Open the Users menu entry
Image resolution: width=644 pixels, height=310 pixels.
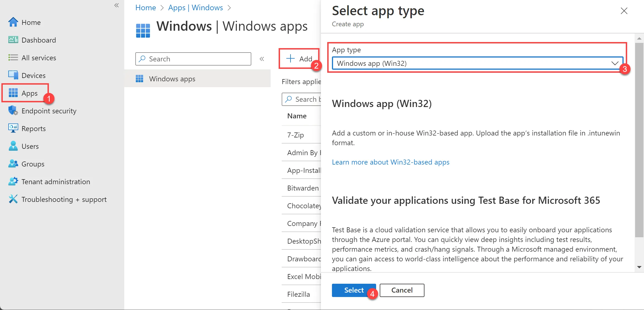click(30, 146)
